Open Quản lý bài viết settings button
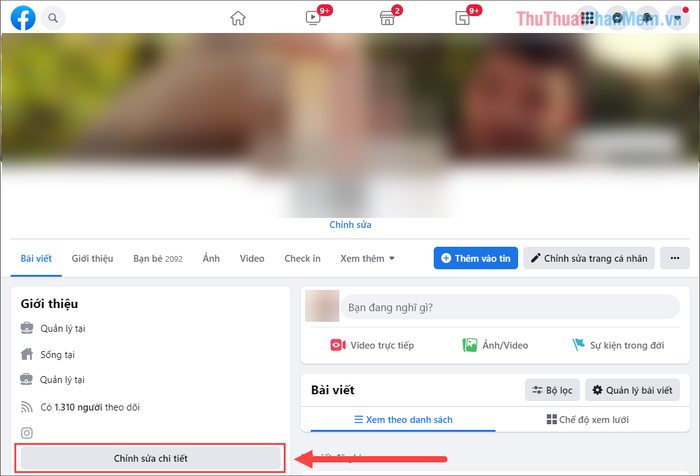The width and height of the screenshot is (700, 476). click(632, 390)
